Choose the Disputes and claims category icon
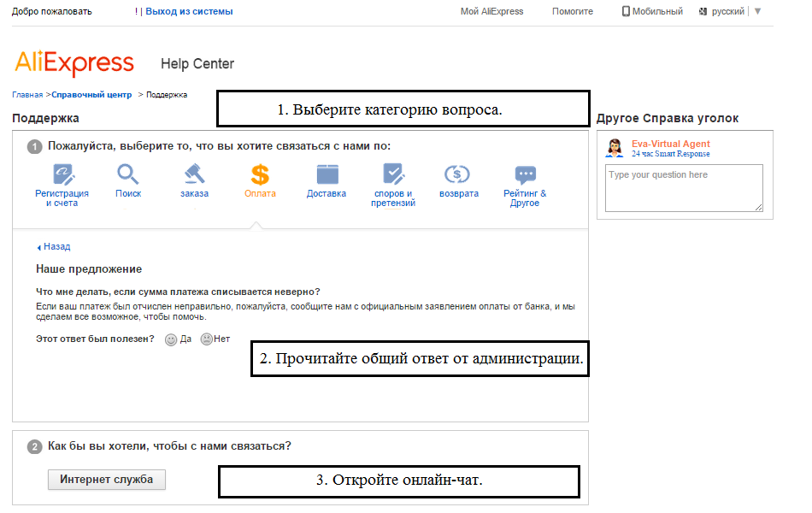Screen dimensions: 812x513 393,175
